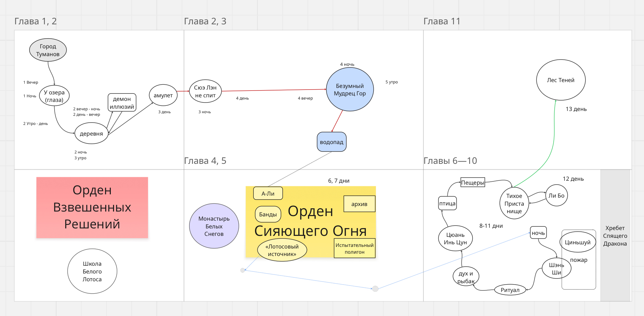
Task: Select the "1 Ночь" label
Action: 30,96
